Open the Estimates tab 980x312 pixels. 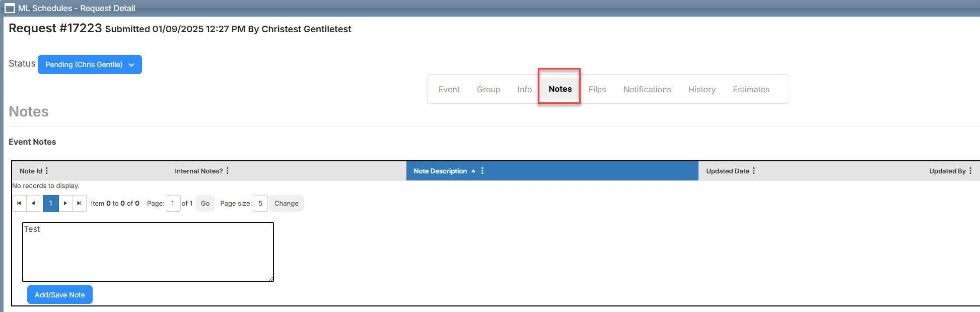tap(751, 89)
